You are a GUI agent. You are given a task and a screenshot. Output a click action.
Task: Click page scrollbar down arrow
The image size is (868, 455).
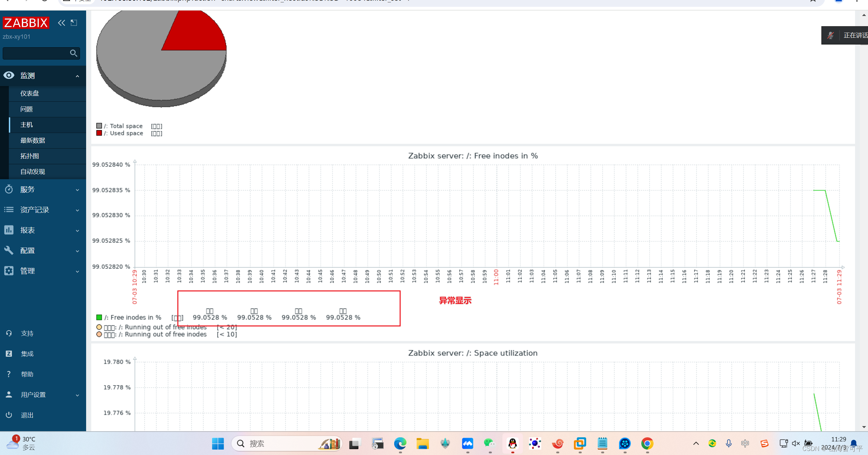pyautogui.click(x=864, y=427)
